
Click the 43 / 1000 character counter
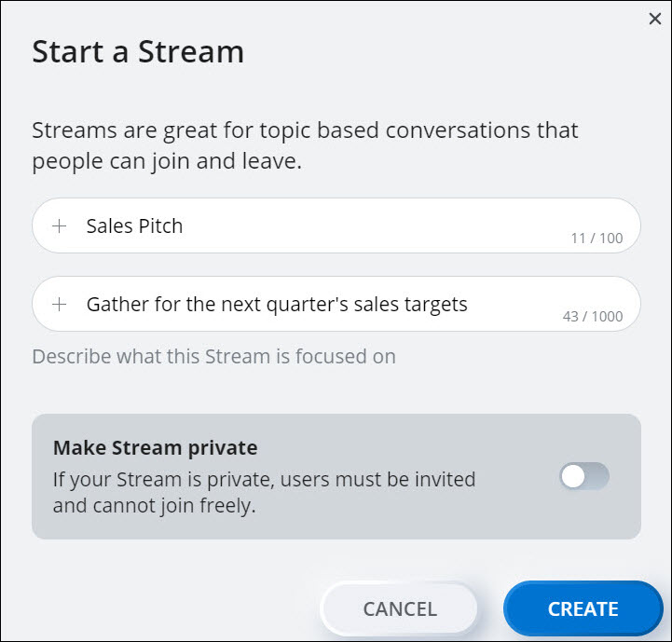[593, 317]
